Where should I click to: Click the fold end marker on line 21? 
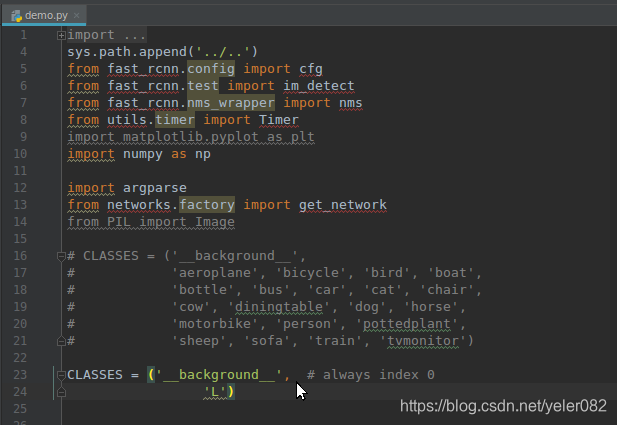61,341
